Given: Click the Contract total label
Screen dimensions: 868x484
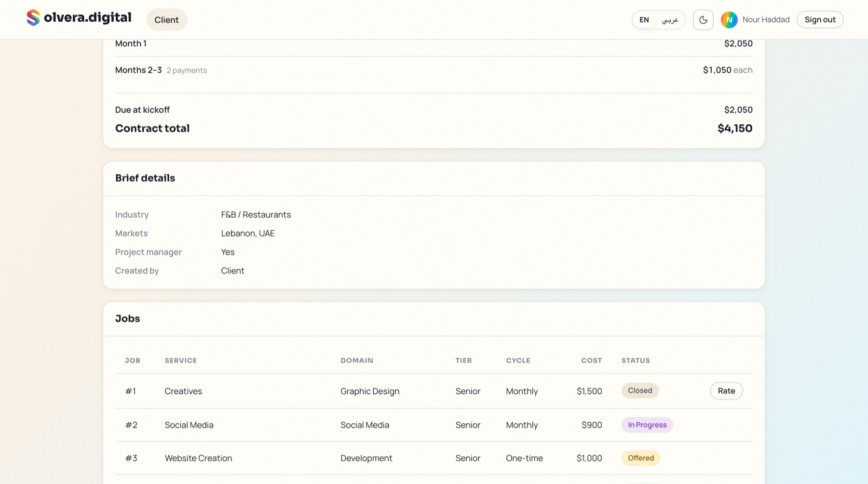Looking at the screenshot, I should point(152,128).
